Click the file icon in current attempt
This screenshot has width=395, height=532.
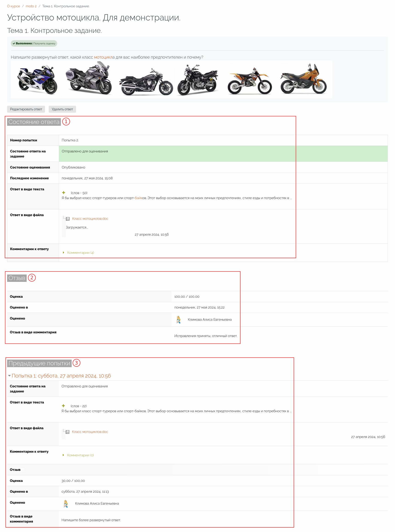(68, 219)
